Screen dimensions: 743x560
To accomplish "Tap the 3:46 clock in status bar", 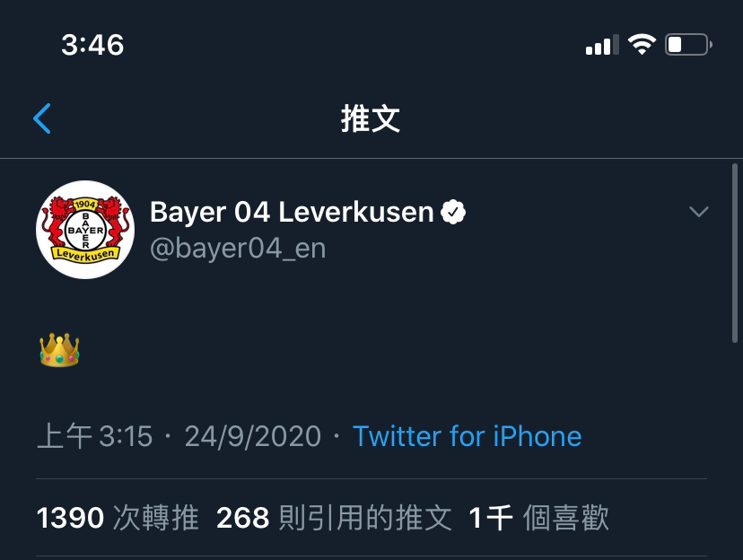I will click(93, 45).
